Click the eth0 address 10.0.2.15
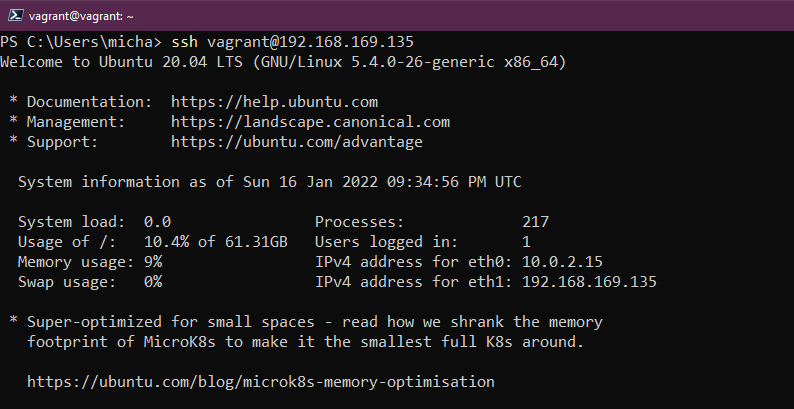The width and height of the screenshot is (794, 409). [x=562, y=262]
